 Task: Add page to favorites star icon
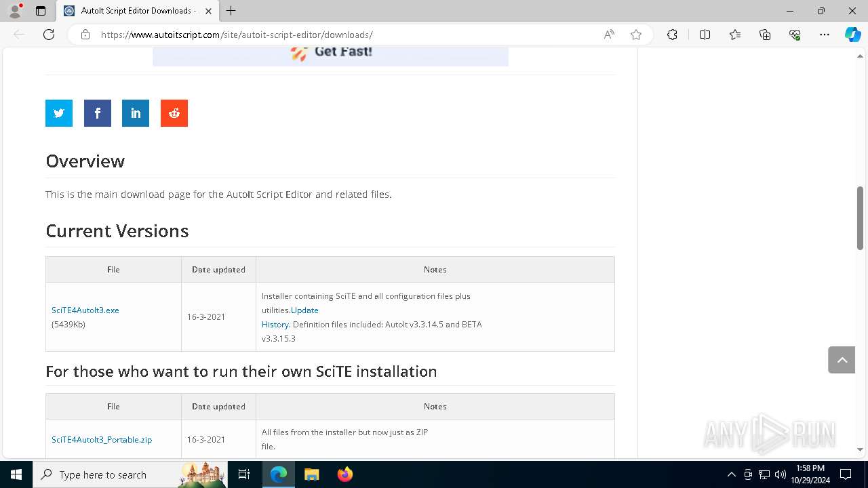point(636,35)
